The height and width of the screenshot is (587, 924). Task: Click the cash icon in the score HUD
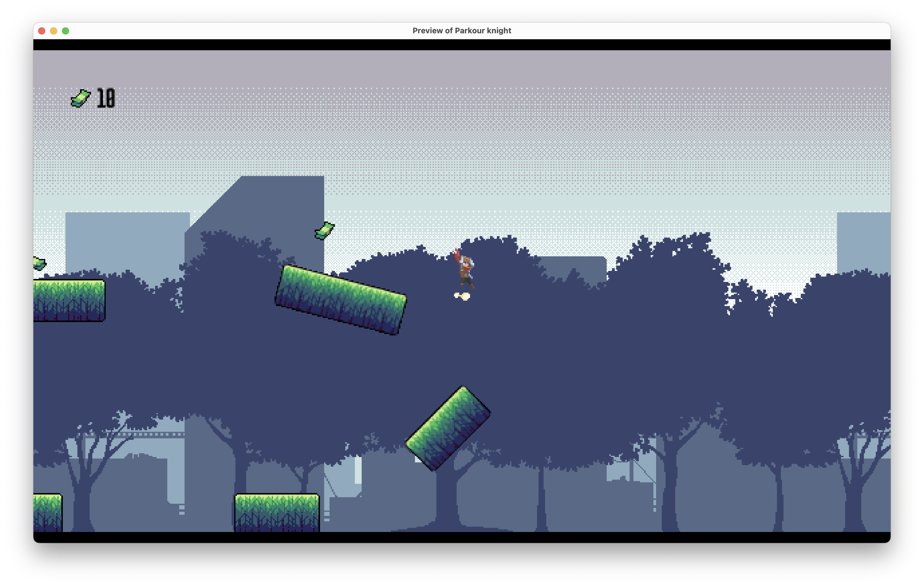coord(81,98)
